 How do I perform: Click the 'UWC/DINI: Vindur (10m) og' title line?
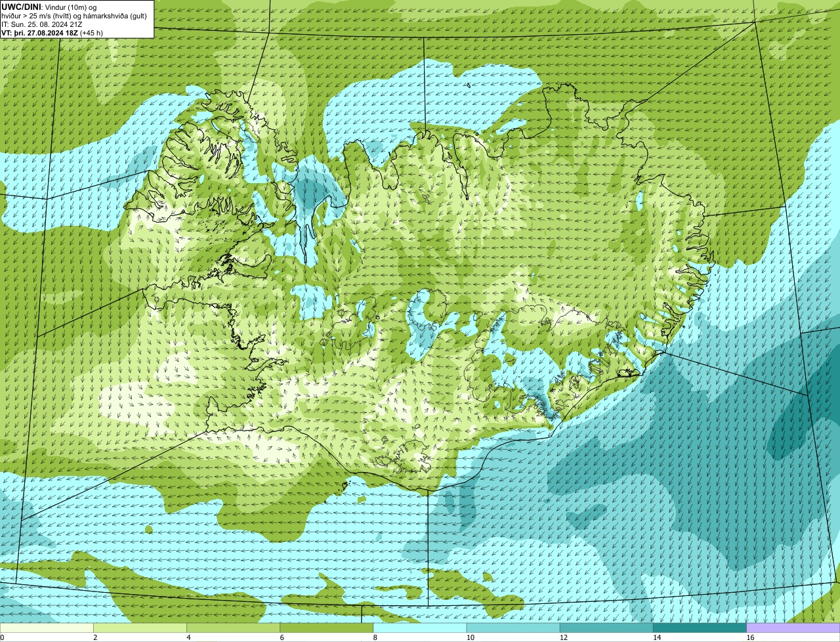pos(49,7)
